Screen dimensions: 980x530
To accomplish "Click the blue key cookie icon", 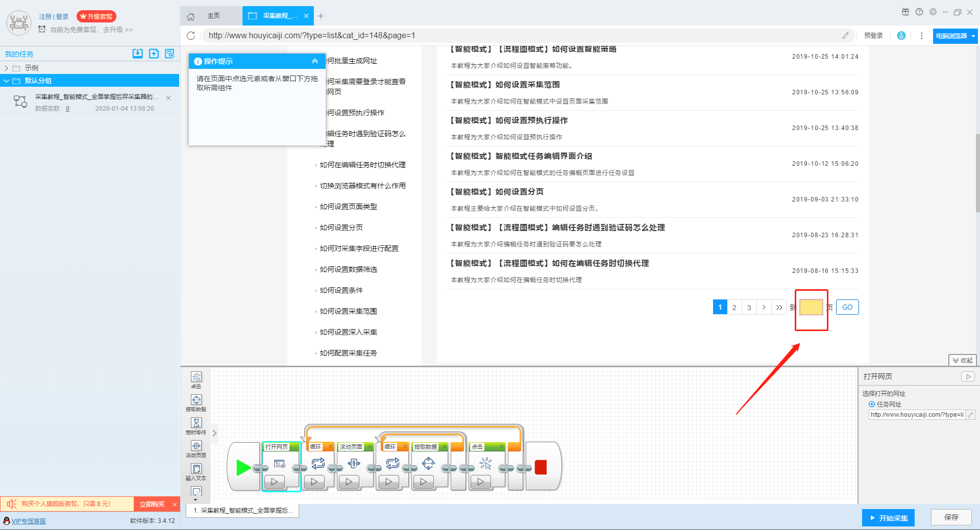I will click(x=901, y=35).
